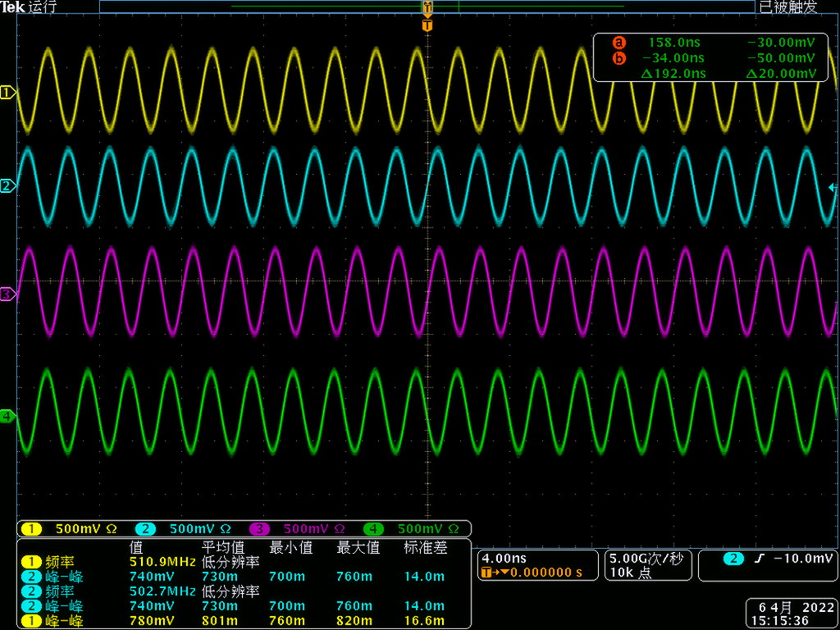
Task: Click the cyan channel 2 ground marker
Action: 7,186
